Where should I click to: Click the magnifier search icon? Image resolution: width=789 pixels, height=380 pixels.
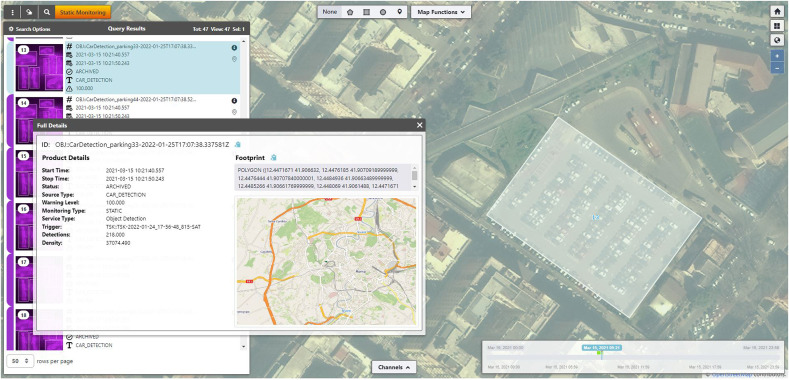point(47,12)
